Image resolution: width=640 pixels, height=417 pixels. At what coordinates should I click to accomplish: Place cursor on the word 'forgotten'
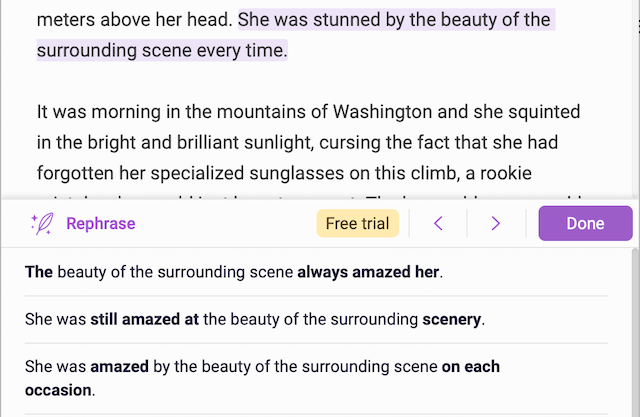[76, 173]
